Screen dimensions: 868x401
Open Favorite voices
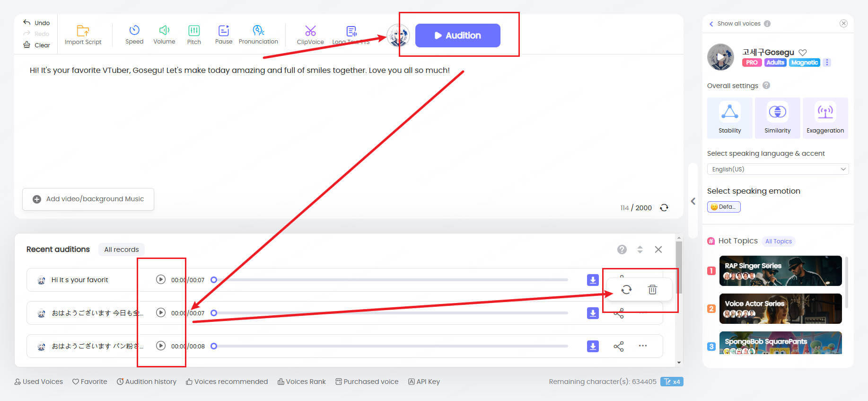pos(89,382)
